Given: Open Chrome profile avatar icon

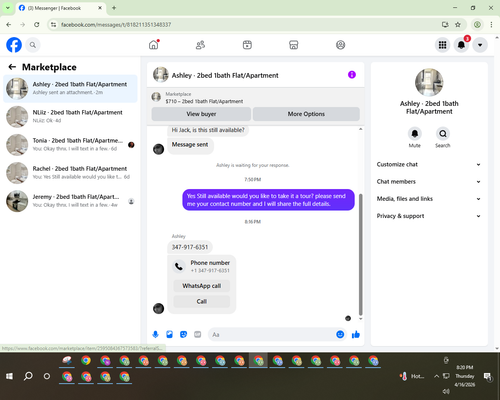Looking at the screenshot, I should pyautogui.click(x=477, y=24).
